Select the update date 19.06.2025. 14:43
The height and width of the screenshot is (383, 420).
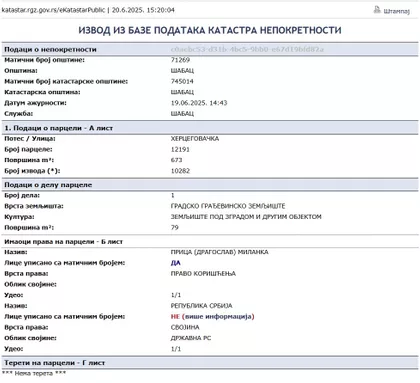[199, 103]
